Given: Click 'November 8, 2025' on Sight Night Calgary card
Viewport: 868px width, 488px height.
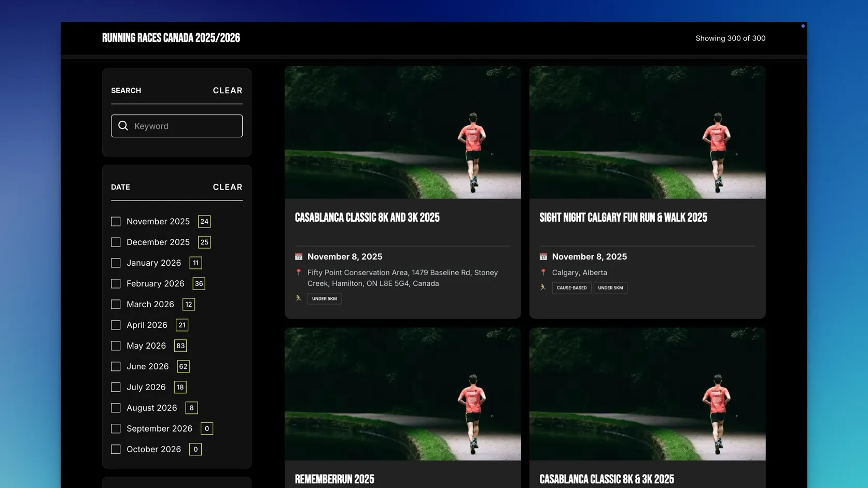Looking at the screenshot, I should pos(590,256).
